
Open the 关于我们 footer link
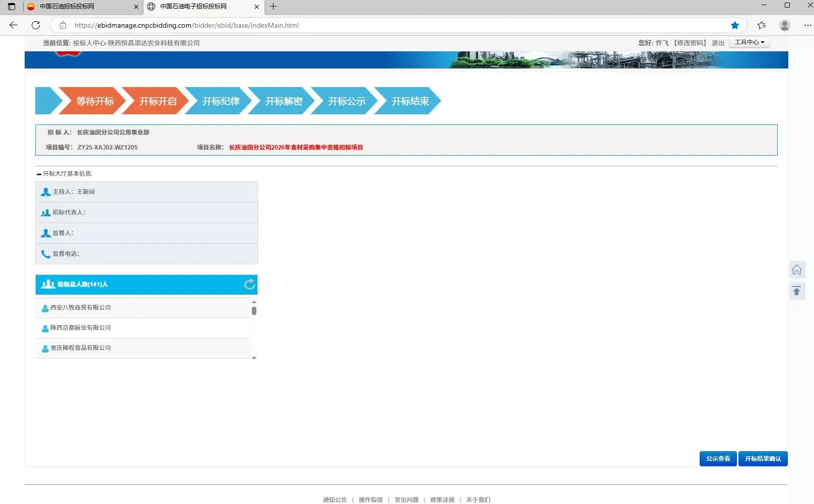(x=478, y=500)
